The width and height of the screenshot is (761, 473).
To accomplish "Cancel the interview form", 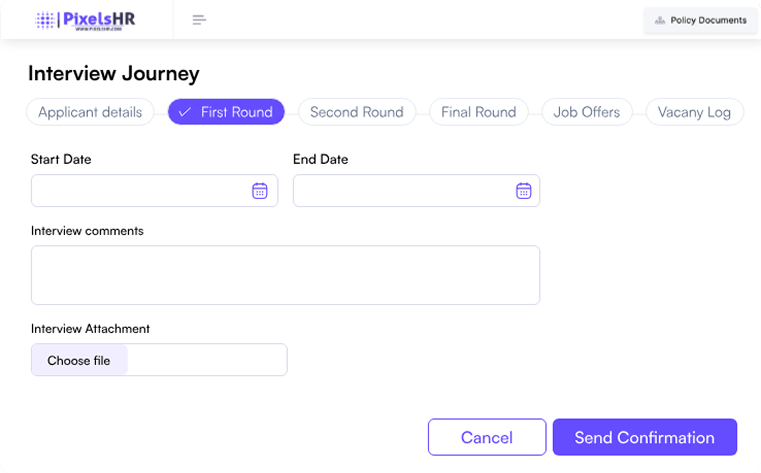I will 487,437.
